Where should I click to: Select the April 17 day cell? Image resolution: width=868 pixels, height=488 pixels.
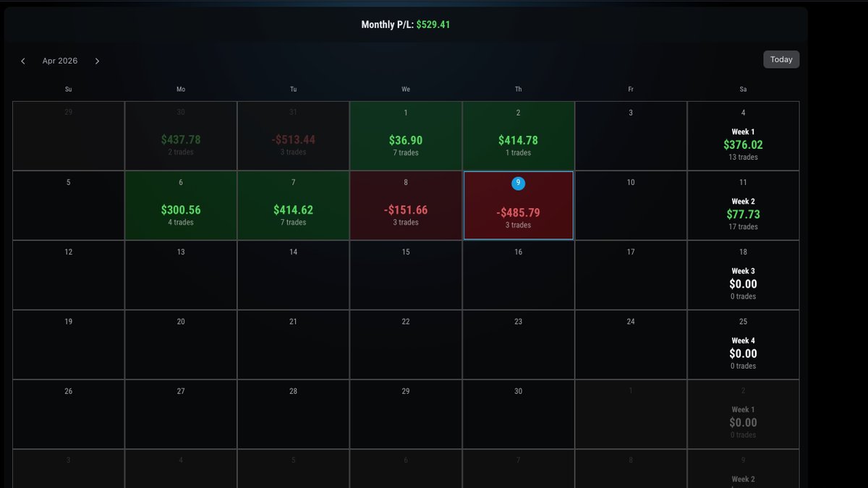(x=631, y=275)
